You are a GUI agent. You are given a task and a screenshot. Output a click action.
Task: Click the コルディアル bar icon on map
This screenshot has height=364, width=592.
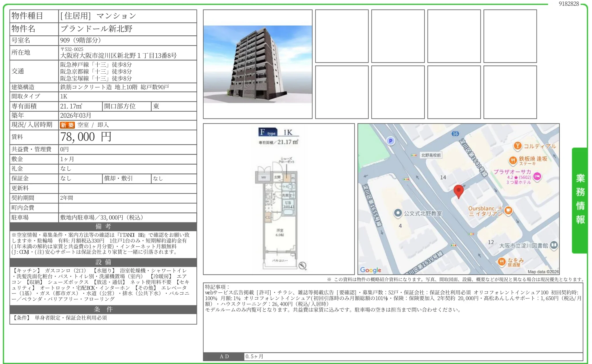point(517,146)
